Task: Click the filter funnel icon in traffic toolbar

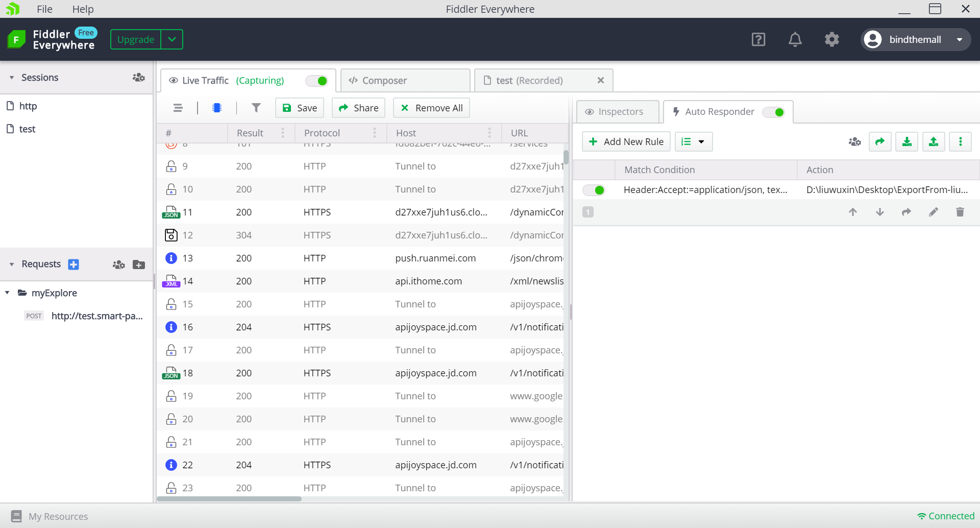Action: 256,108
